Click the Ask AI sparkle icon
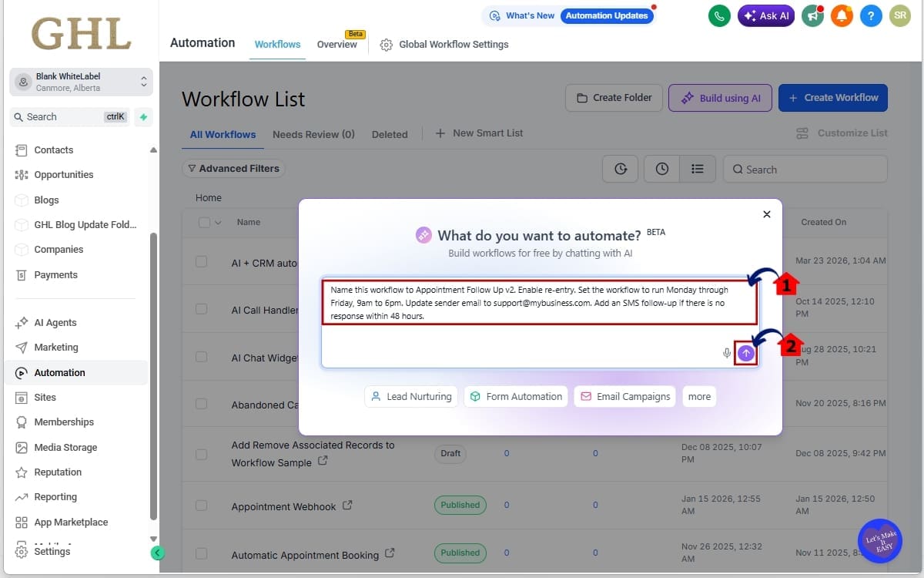The image size is (924, 578). [x=749, y=15]
